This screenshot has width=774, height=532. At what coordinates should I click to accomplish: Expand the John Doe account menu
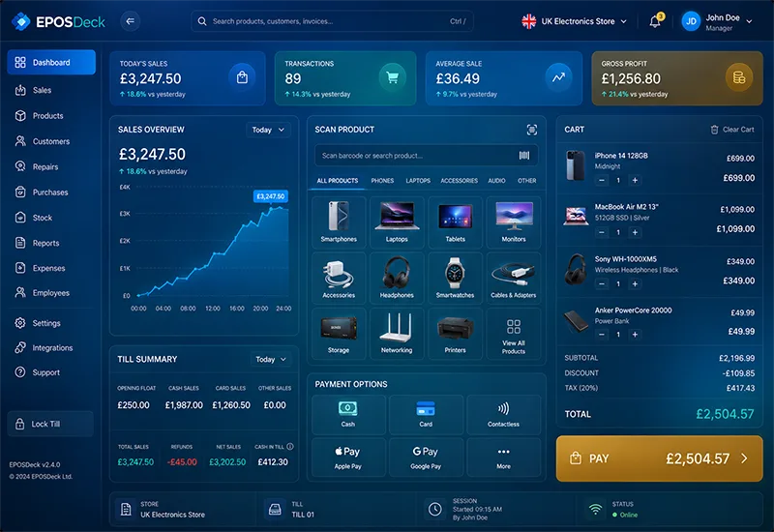click(x=717, y=21)
